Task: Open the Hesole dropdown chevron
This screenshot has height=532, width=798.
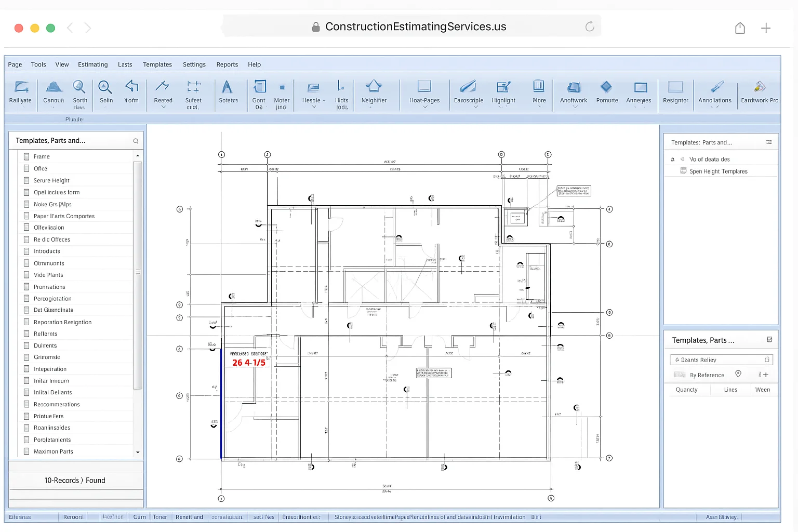Action: (314, 107)
